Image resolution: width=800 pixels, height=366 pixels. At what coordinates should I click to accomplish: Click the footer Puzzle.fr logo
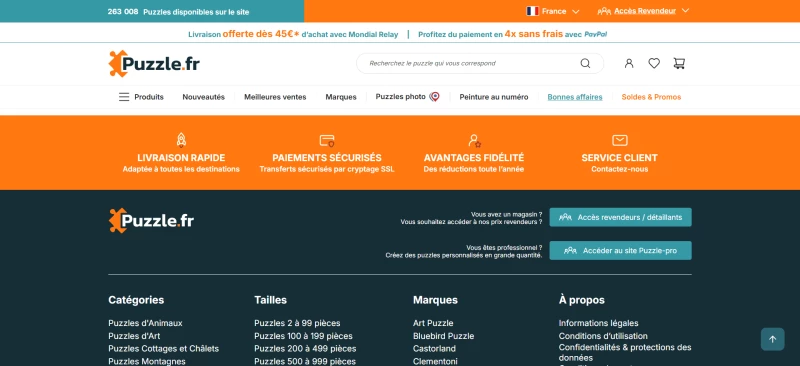(x=152, y=221)
